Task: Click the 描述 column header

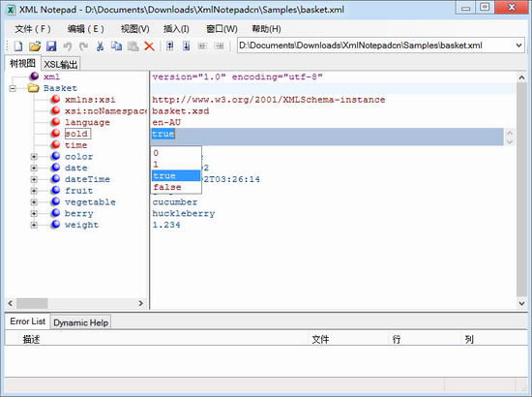Action: (x=31, y=339)
